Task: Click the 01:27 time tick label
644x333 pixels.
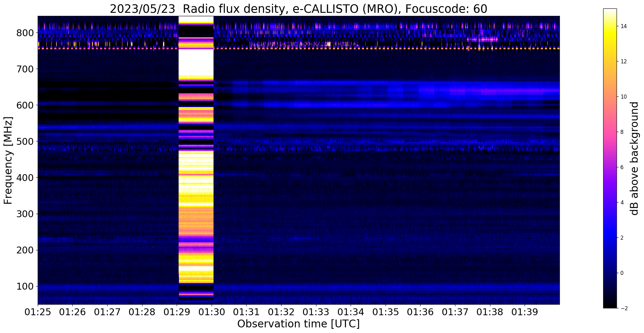Action: (x=107, y=312)
